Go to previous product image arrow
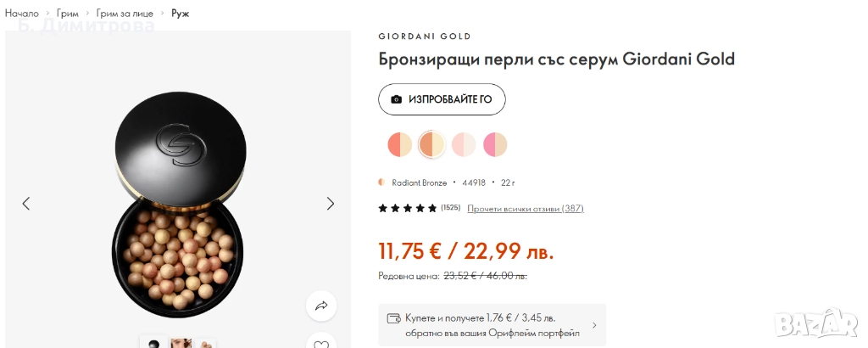The image size is (868, 348). click(x=26, y=204)
